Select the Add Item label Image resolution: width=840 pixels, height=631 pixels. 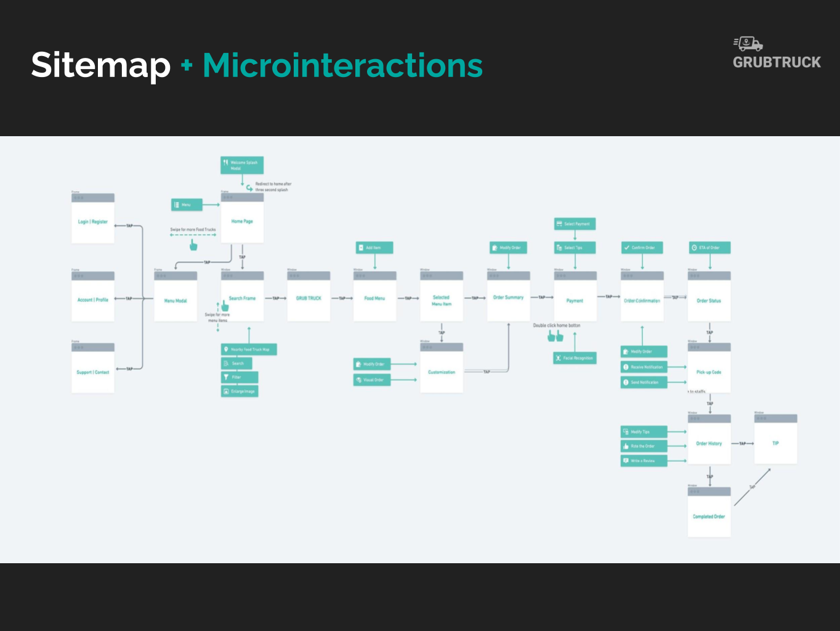(x=374, y=248)
